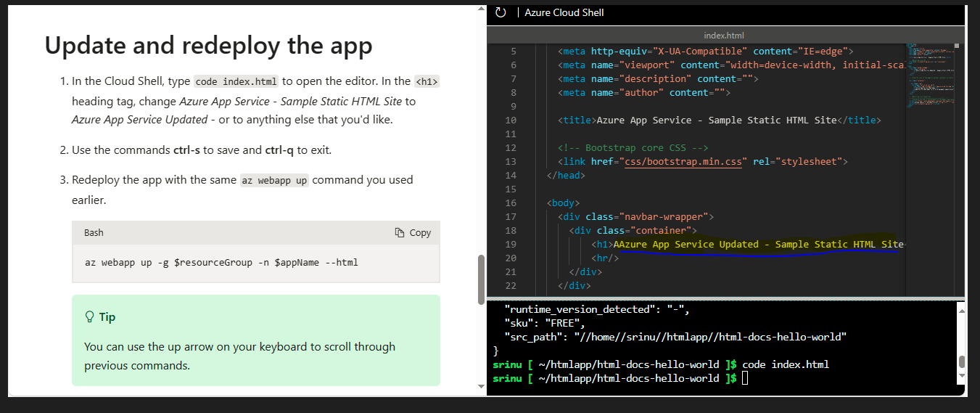Click the docs page scroll up arrow

click(481, 8)
